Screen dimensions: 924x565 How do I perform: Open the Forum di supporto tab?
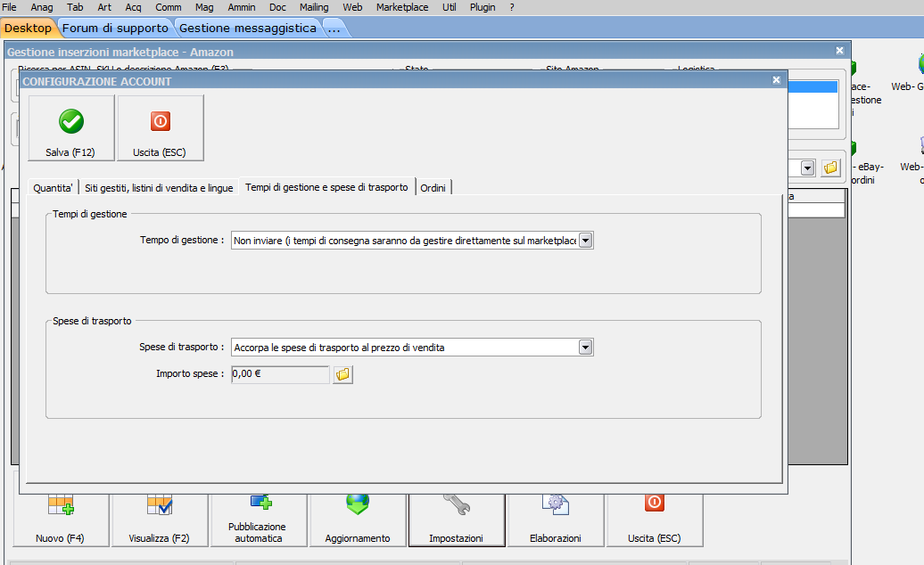tap(116, 29)
